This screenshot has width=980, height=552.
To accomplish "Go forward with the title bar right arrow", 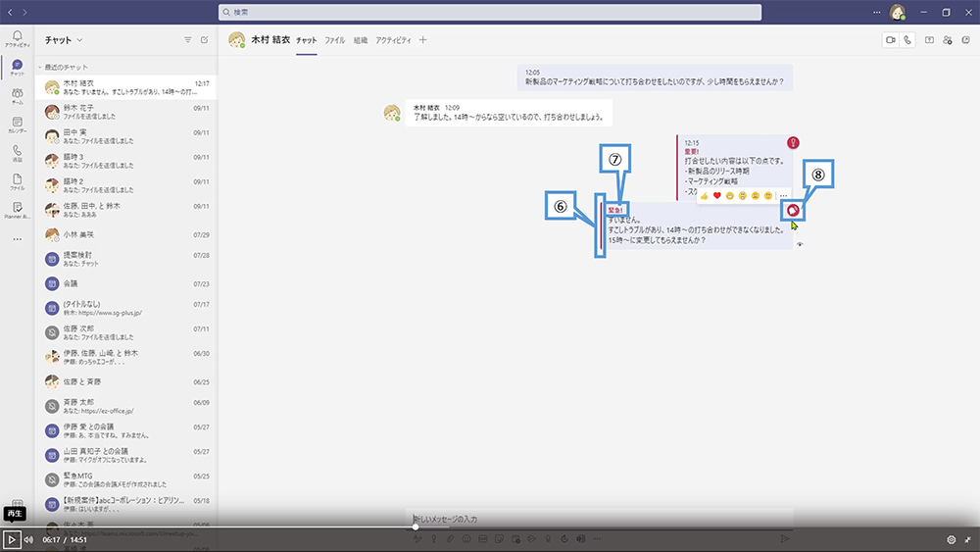I will coord(25,12).
